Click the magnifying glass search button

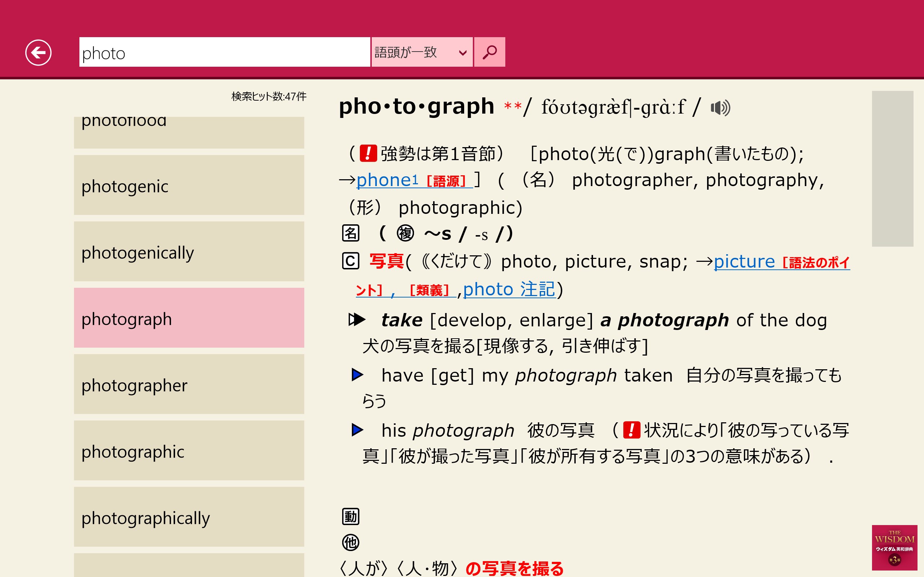click(x=489, y=52)
